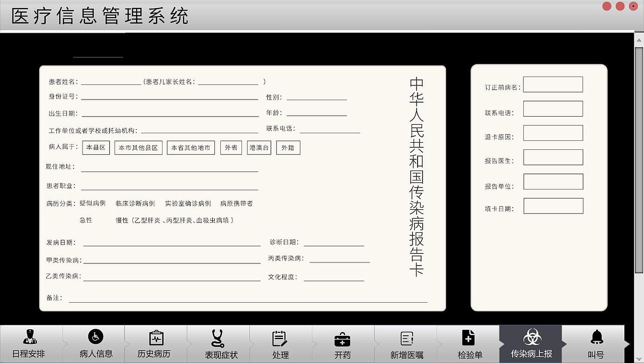Choose 实验室确诊病例 classification
The width and height of the screenshot is (644, 363).
coord(188,203)
